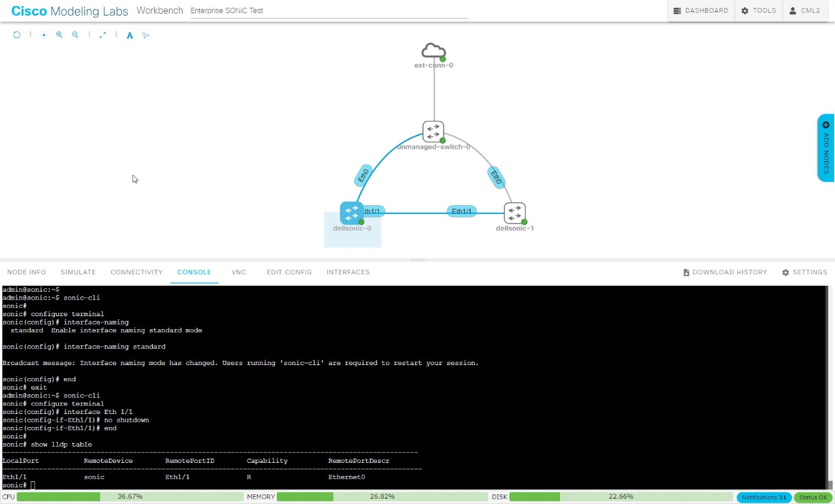The height and width of the screenshot is (504, 835).
Task: Click Eth0 label on link to dellsonic-1
Action: click(496, 177)
